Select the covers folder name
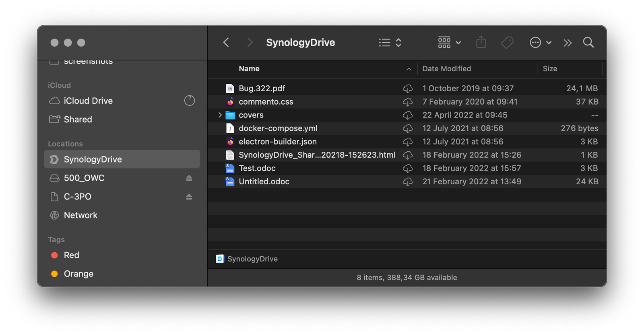644x336 pixels. [251, 115]
